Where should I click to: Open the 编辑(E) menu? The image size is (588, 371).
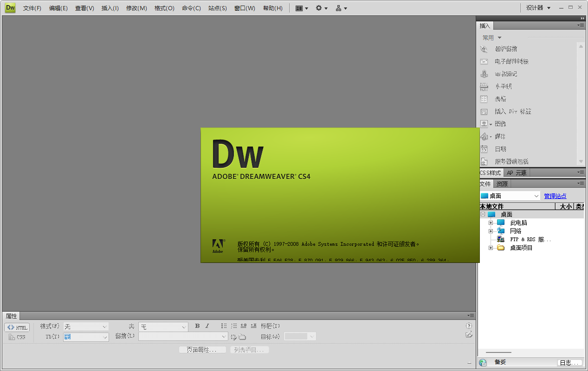tap(58, 8)
